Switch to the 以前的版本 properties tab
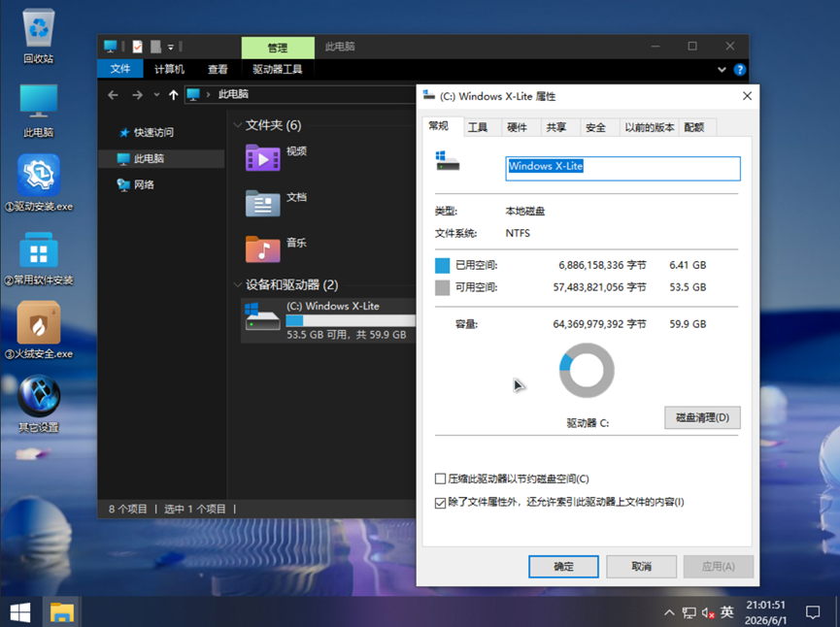Image resolution: width=840 pixels, height=627 pixels. pyautogui.click(x=650, y=127)
